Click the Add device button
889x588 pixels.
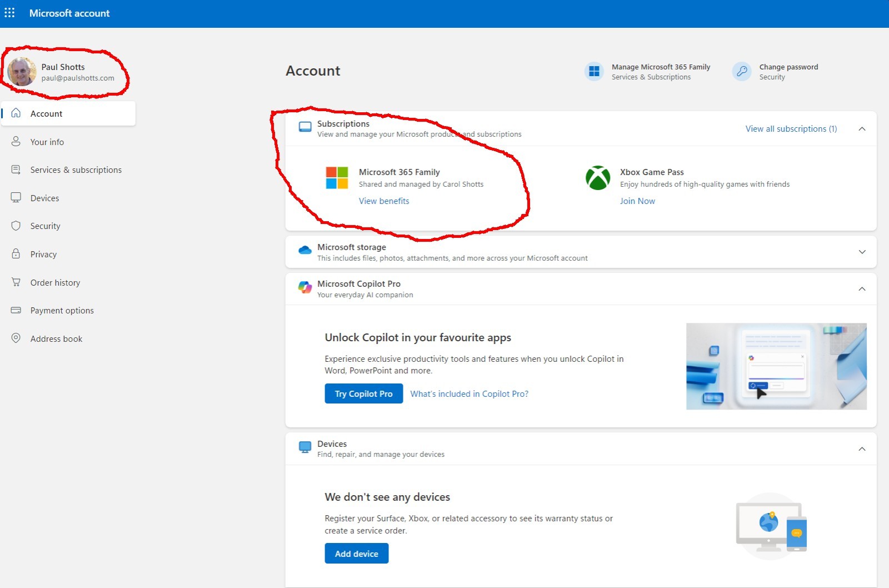(357, 554)
